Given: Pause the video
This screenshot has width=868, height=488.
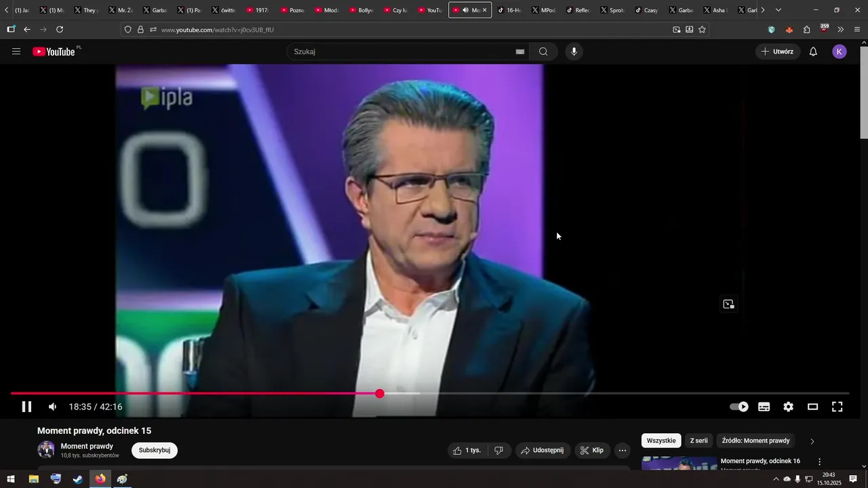Looking at the screenshot, I should (x=26, y=407).
